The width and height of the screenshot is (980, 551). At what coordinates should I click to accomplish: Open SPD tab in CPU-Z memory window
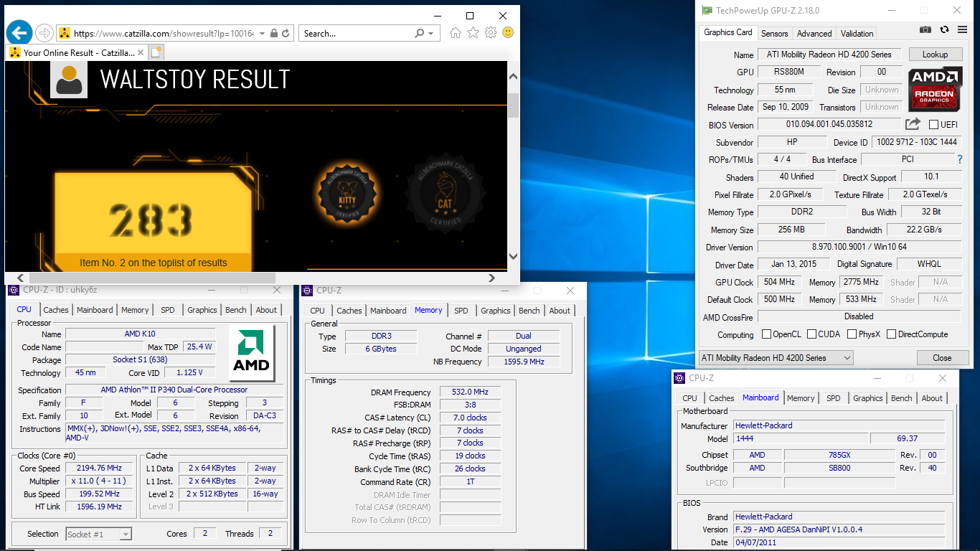461,311
